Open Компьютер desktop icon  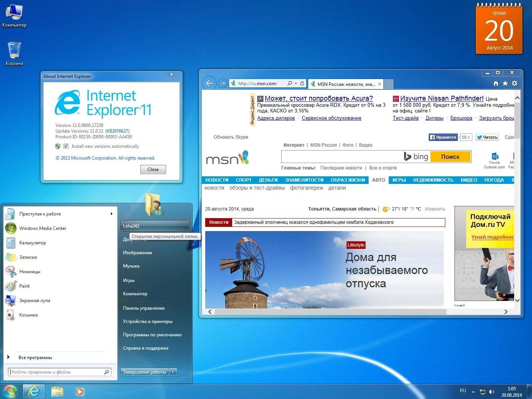pyautogui.click(x=14, y=16)
